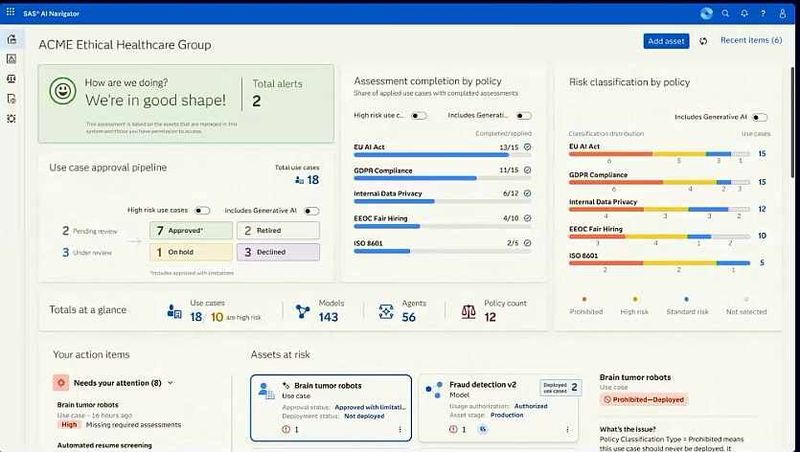Image resolution: width=800 pixels, height=452 pixels.
Task: Click the Policy count scale icon
Action: point(468,311)
